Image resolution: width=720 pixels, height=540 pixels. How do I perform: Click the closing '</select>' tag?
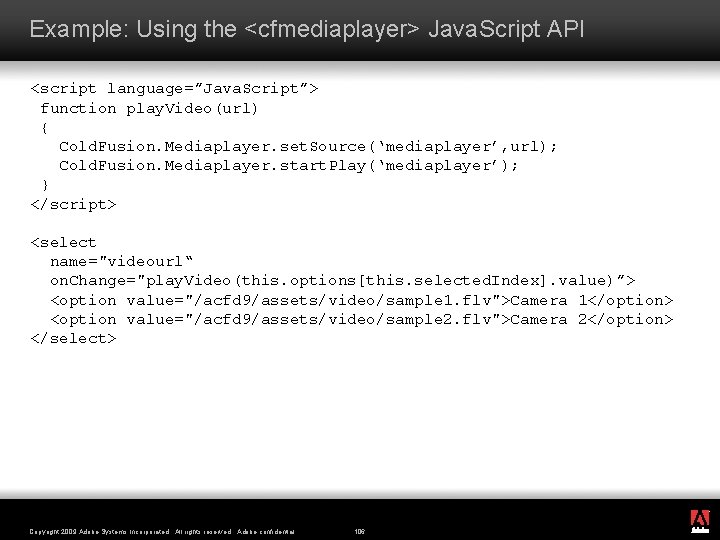point(73,338)
